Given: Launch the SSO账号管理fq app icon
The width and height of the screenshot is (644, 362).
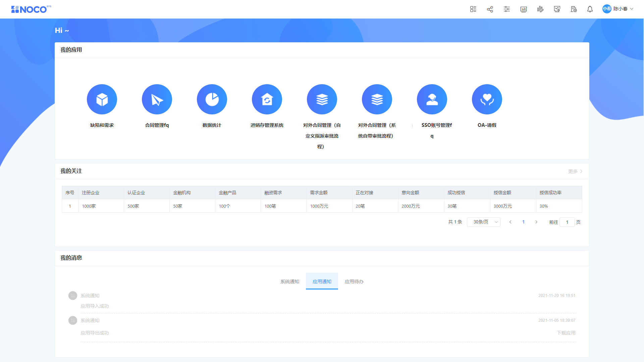Looking at the screenshot, I should click(432, 99).
